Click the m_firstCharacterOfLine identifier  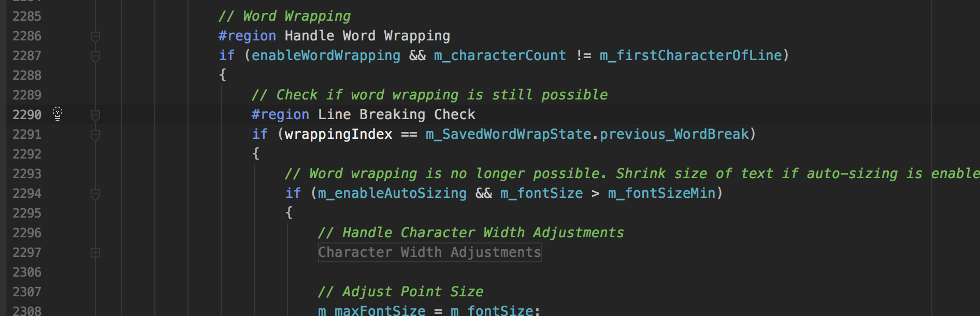click(x=691, y=55)
